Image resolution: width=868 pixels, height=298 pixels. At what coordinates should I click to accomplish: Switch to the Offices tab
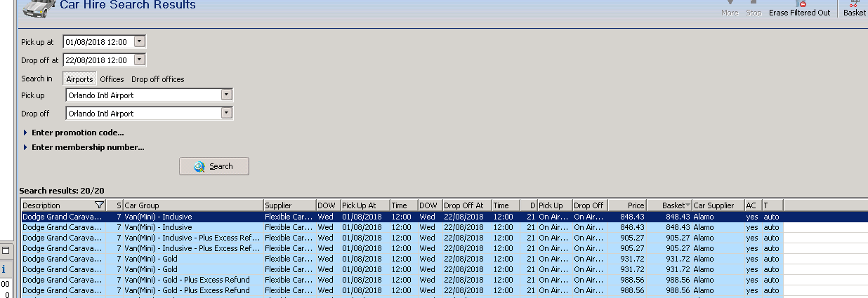point(112,79)
